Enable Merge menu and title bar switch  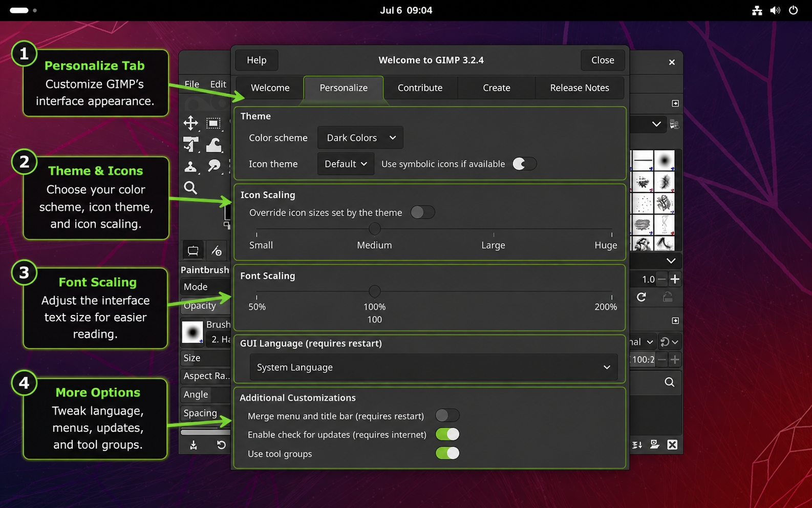tap(447, 415)
